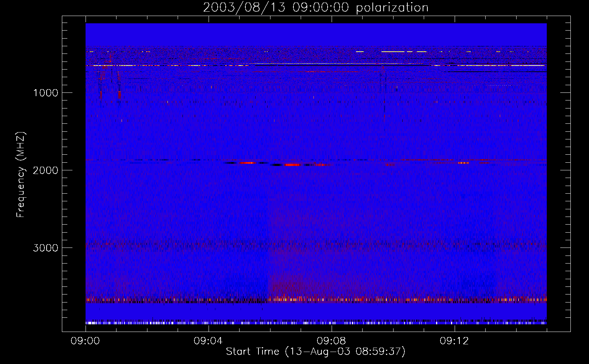The height and width of the screenshot is (364, 589).
Task: Click the 1000 frequency tick label
Action: [x=46, y=93]
